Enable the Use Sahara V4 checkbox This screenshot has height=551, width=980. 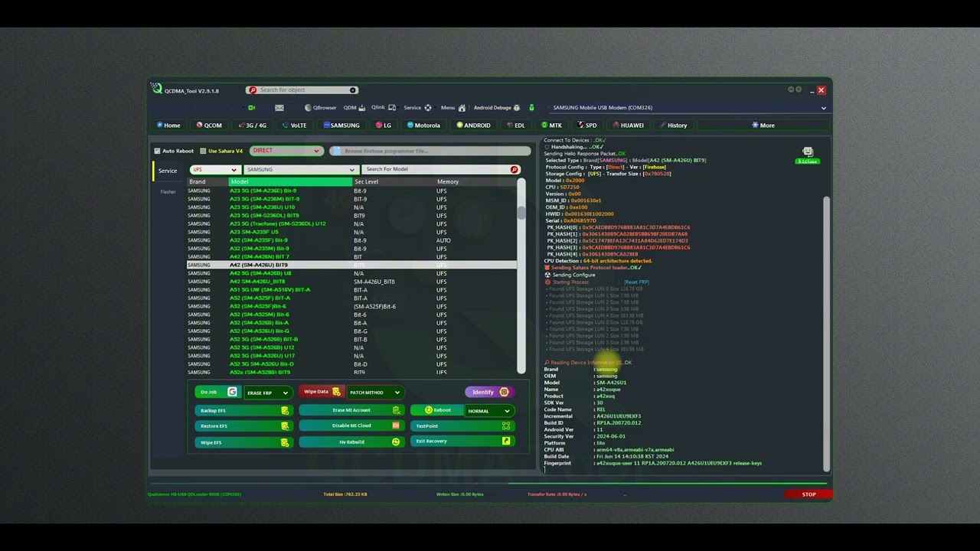click(203, 151)
